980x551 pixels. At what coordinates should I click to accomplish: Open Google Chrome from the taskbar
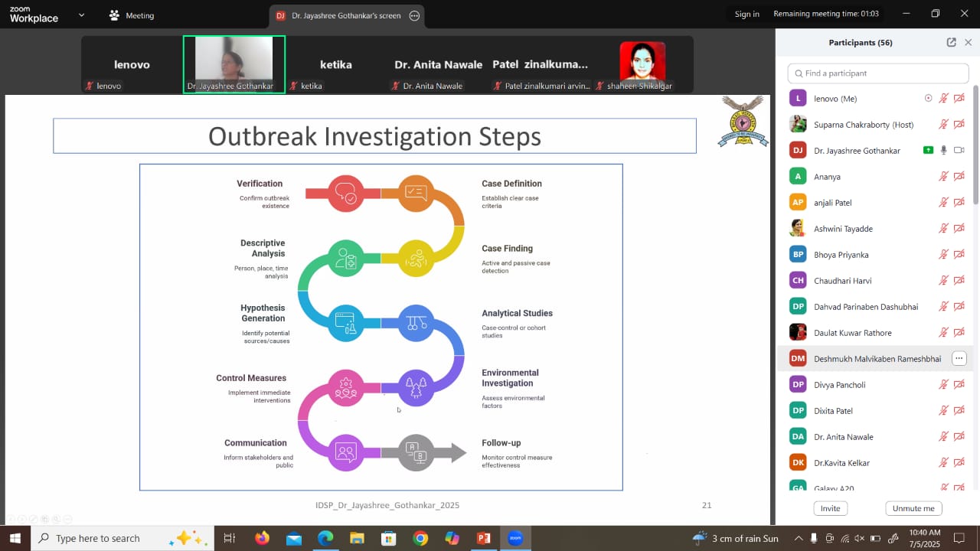(x=420, y=538)
